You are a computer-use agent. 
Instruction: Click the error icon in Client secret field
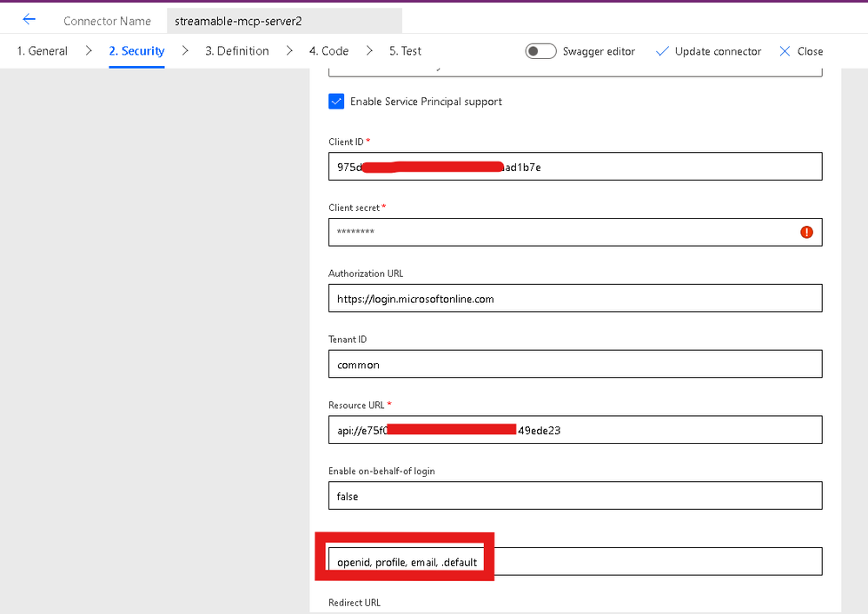pyautogui.click(x=806, y=233)
